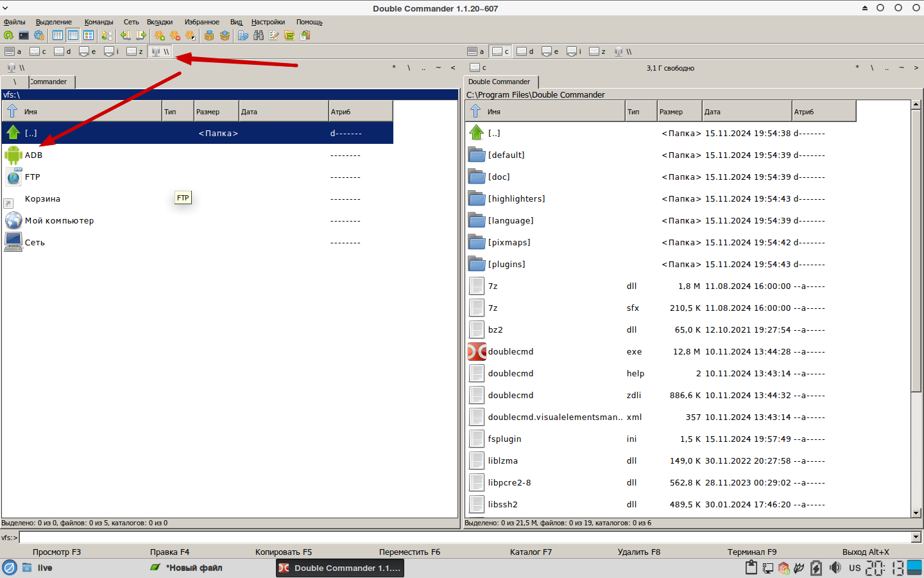The image size is (924, 578).
Task: Select network \\ drive in right drive bar
Action: [x=623, y=51]
